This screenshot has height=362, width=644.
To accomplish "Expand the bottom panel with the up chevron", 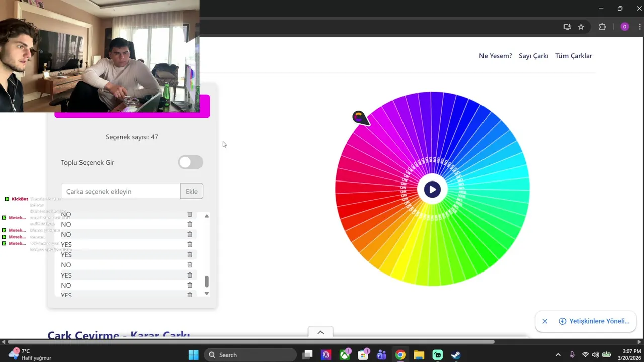I will [320, 332].
